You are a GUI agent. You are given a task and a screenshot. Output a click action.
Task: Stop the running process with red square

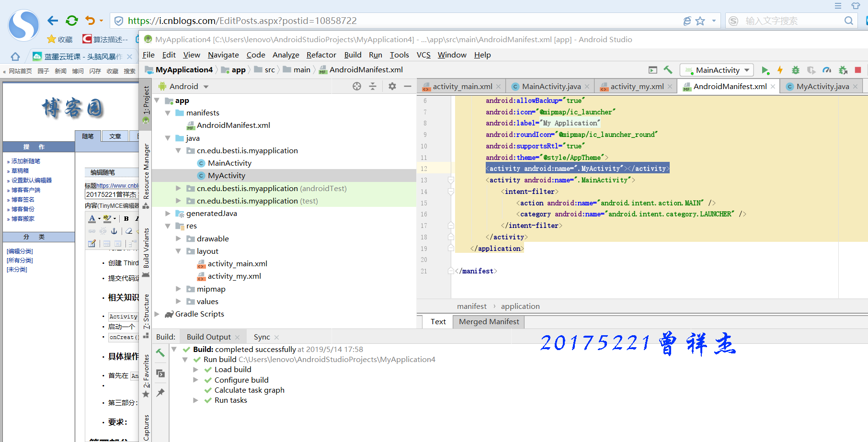tap(858, 70)
